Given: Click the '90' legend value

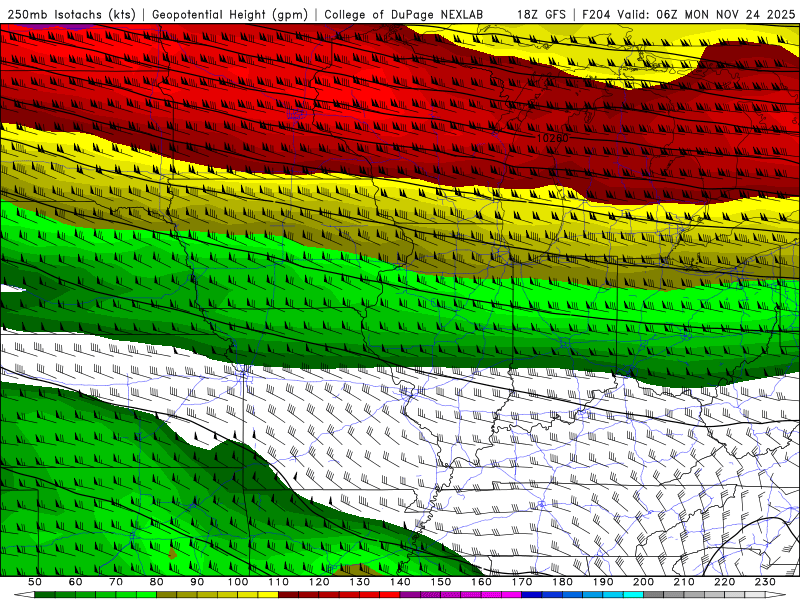Looking at the screenshot, I should tap(197, 582).
